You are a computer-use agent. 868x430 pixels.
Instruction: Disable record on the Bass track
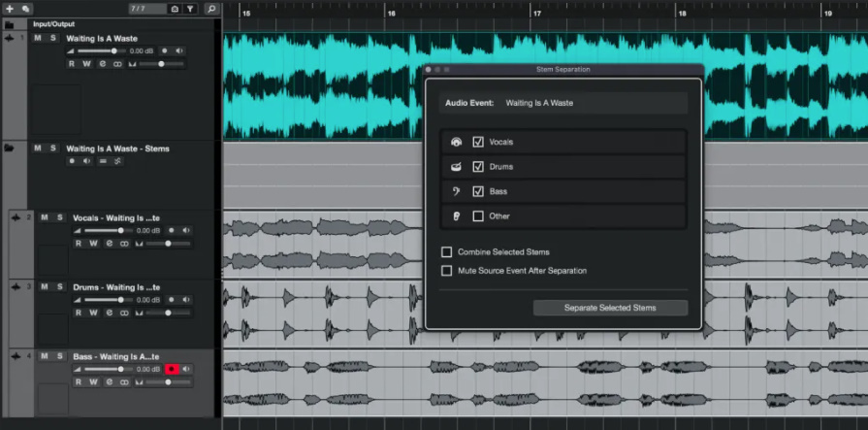point(171,370)
